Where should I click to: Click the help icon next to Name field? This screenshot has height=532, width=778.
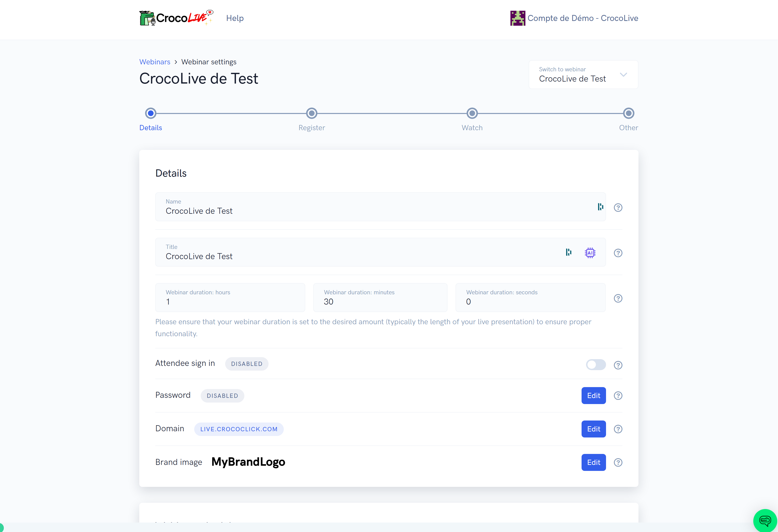point(618,208)
